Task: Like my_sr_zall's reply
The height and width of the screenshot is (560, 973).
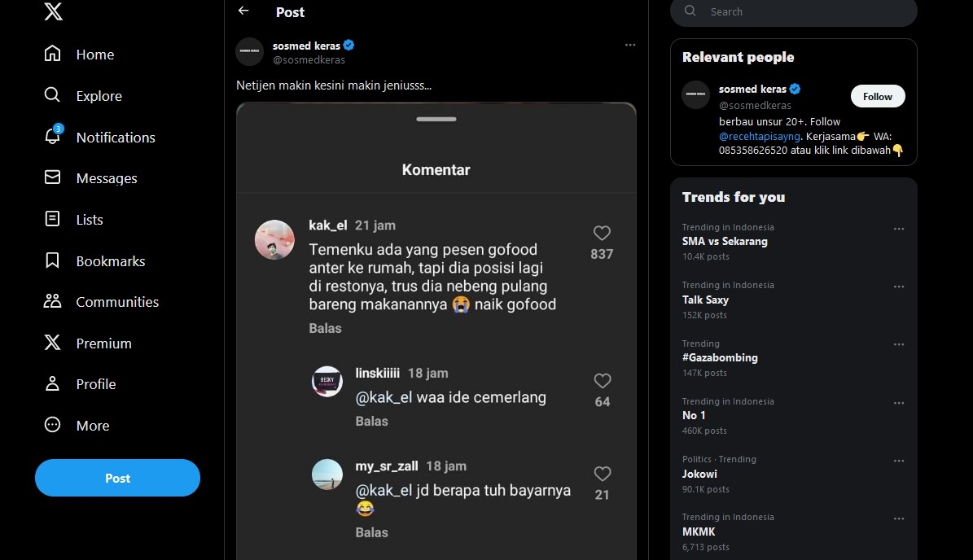Action: coord(602,474)
